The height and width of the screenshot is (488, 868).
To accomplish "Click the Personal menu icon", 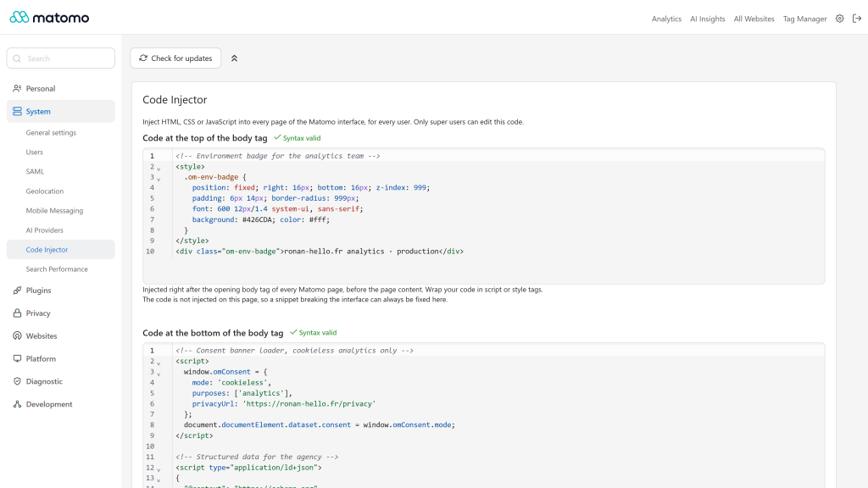I will [x=17, y=88].
